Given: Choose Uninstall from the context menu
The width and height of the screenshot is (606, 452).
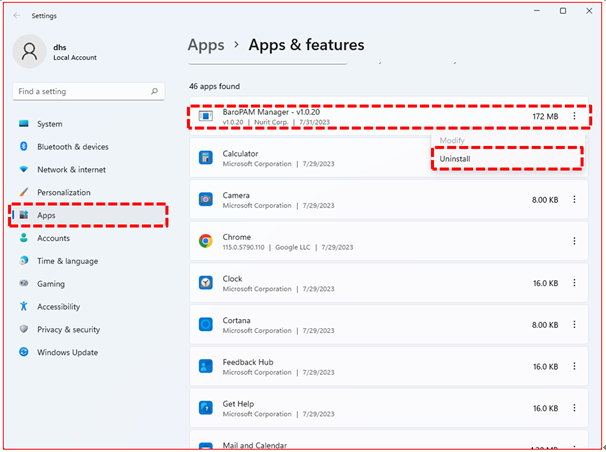Looking at the screenshot, I should click(507, 159).
